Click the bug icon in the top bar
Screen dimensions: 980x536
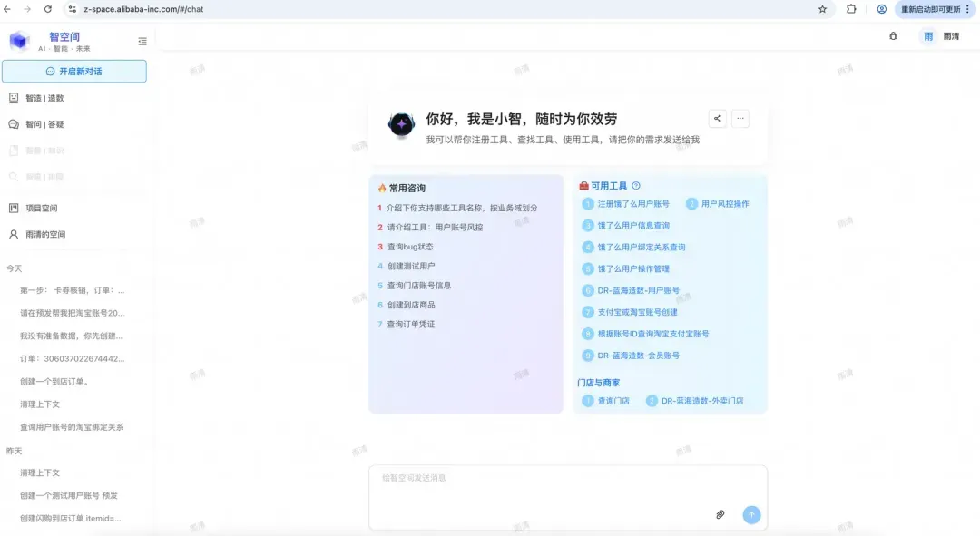[x=893, y=36]
